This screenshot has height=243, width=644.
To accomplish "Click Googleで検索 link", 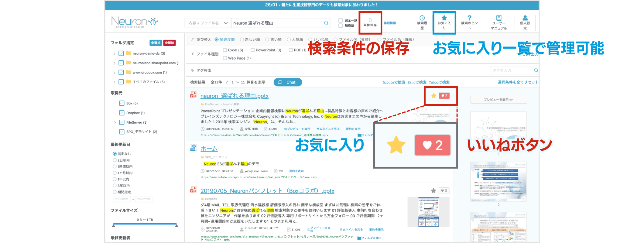I will 394,82.
